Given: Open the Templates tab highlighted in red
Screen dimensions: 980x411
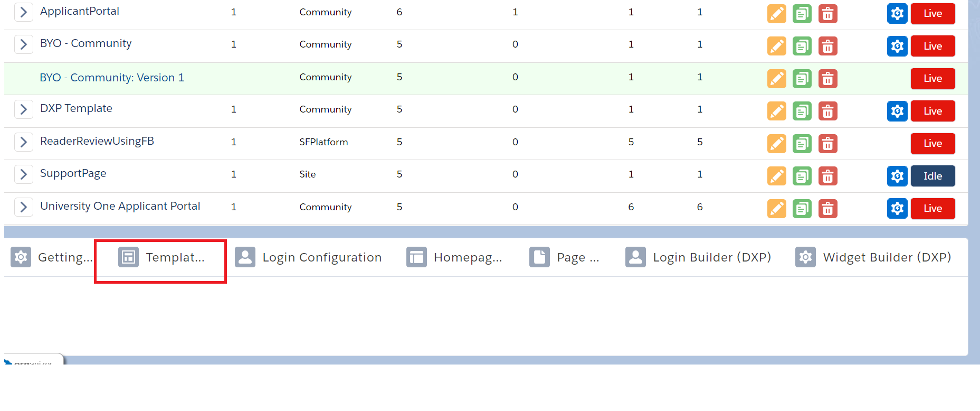Looking at the screenshot, I should pyautogui.click(x=161, y=257).
